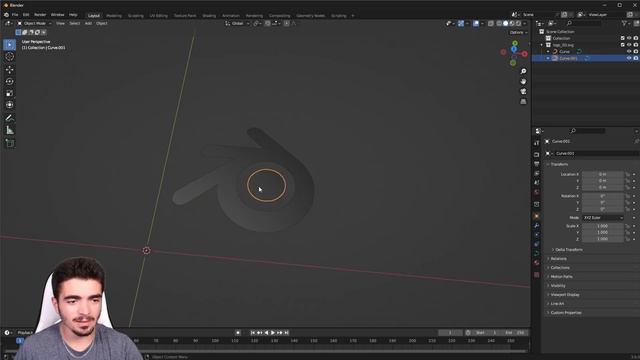Click the Scale X value field
Image resolution: width=640 pixels, height=360 pixels.
[603, 226]
